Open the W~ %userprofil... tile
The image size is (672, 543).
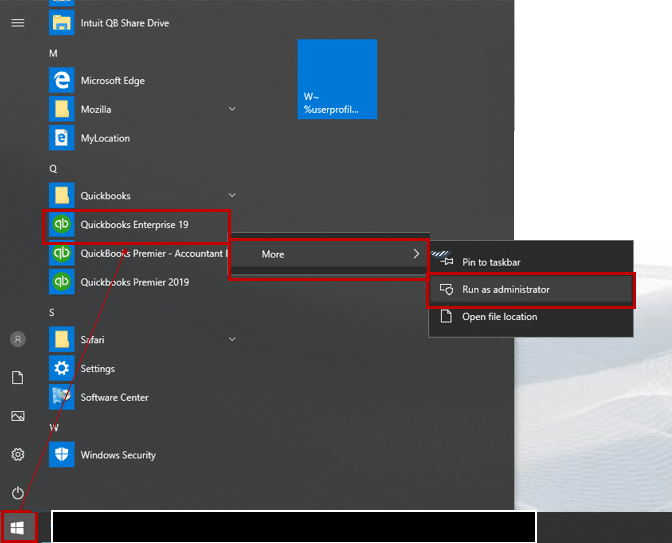pyautogui.click(x=337, y=79)
